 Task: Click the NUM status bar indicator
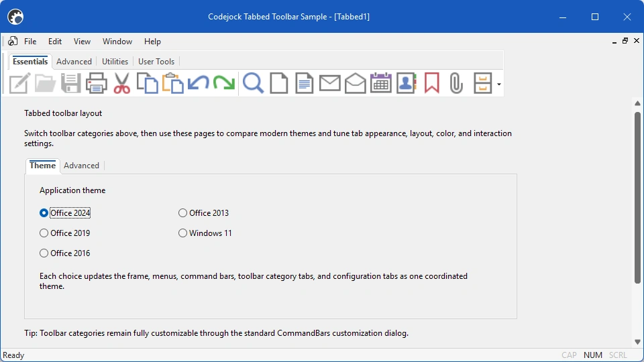coord(592,355)
